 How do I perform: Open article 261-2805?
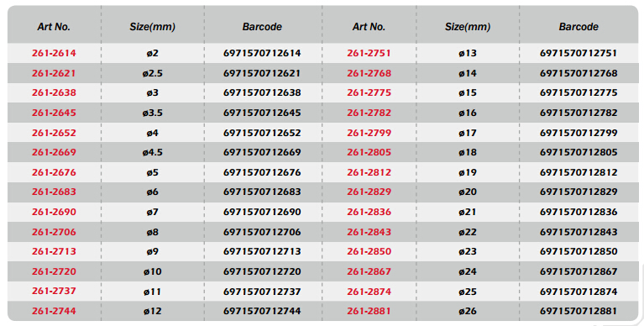[x=369, y=152]
